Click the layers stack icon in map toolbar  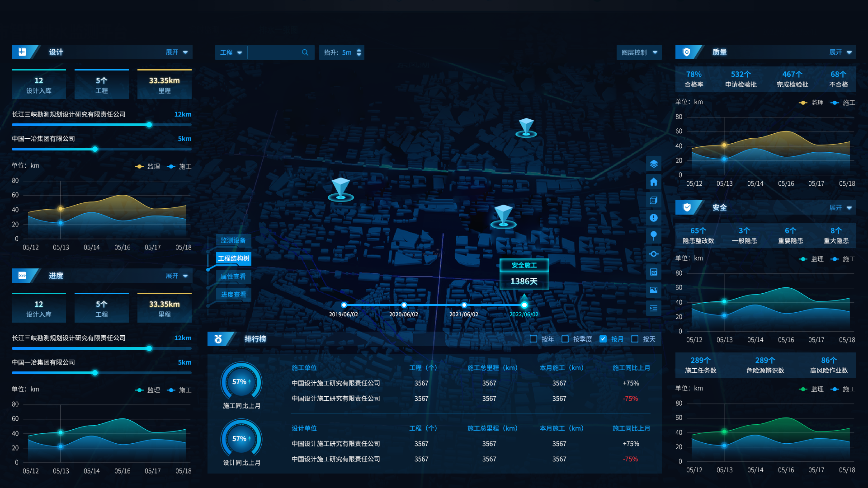tap(654, 164)
